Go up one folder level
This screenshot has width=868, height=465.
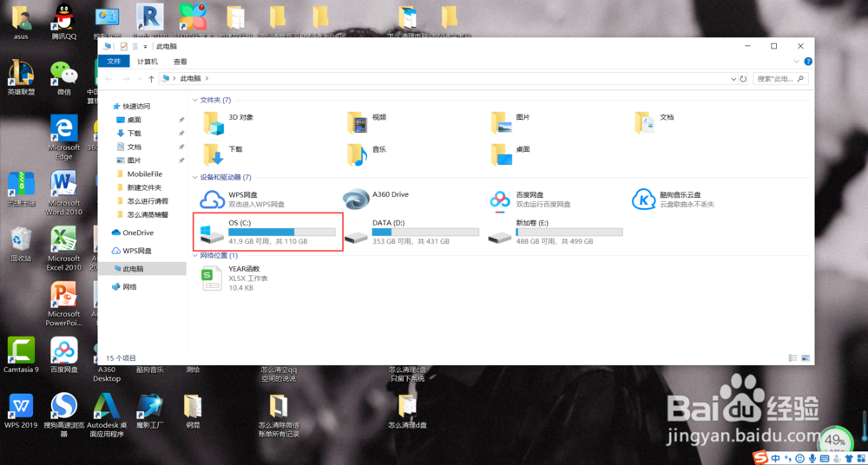click(151, 79)
